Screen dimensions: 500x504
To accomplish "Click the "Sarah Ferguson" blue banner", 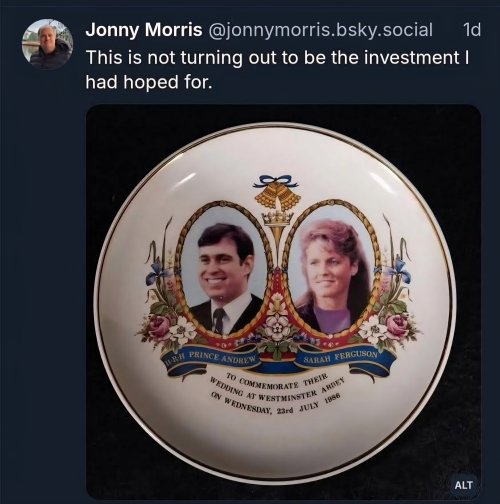I will point(343,357).
